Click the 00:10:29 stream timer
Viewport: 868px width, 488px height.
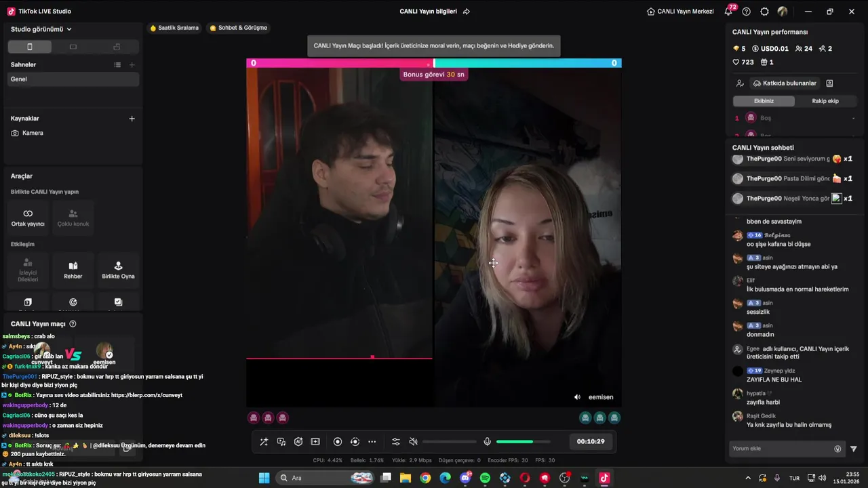click(x=591, y=441)
